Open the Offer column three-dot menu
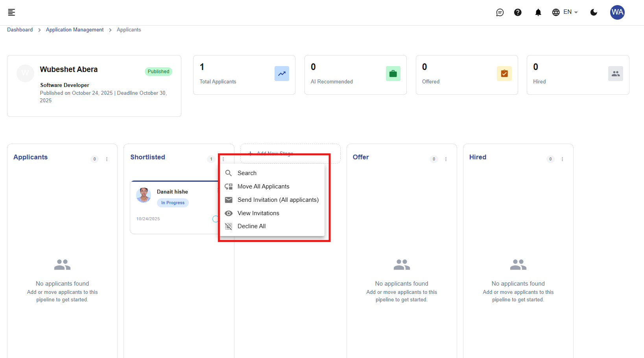The image size is (644, 358). [x=446, y=159]
